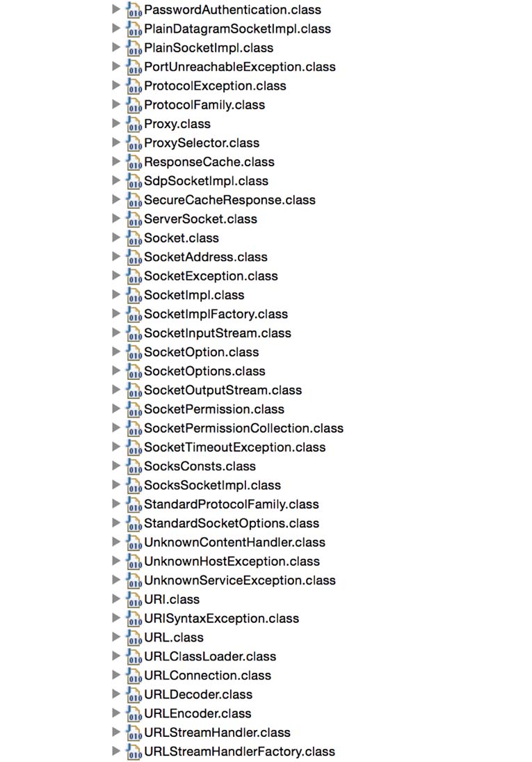Click the class file icon of URI.class

pos(134,600)
